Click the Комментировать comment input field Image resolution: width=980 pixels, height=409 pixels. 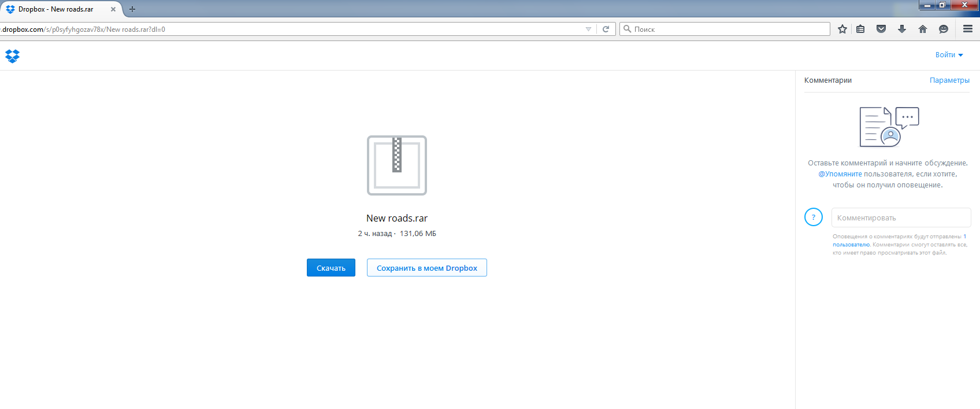[x=901, y=218]
